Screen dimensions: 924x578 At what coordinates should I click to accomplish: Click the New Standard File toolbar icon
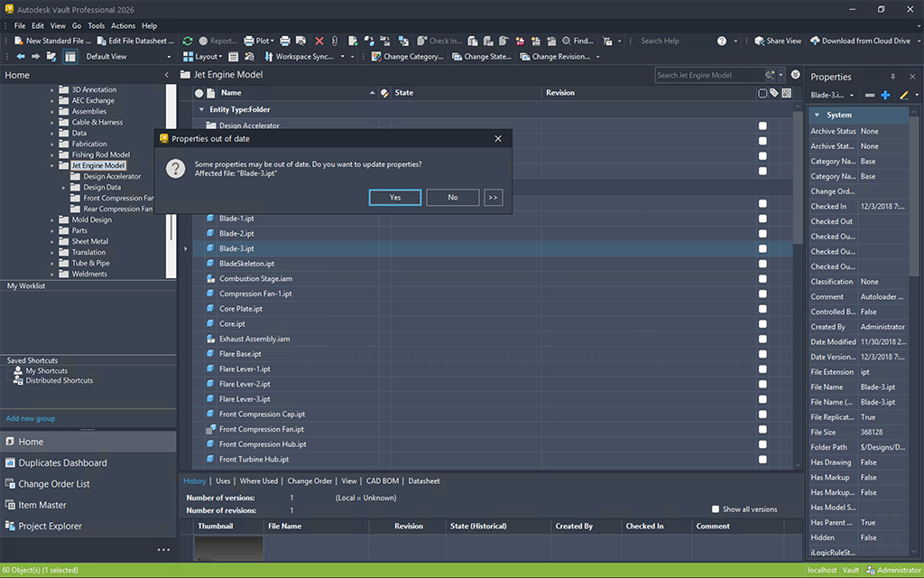(19, 41)
